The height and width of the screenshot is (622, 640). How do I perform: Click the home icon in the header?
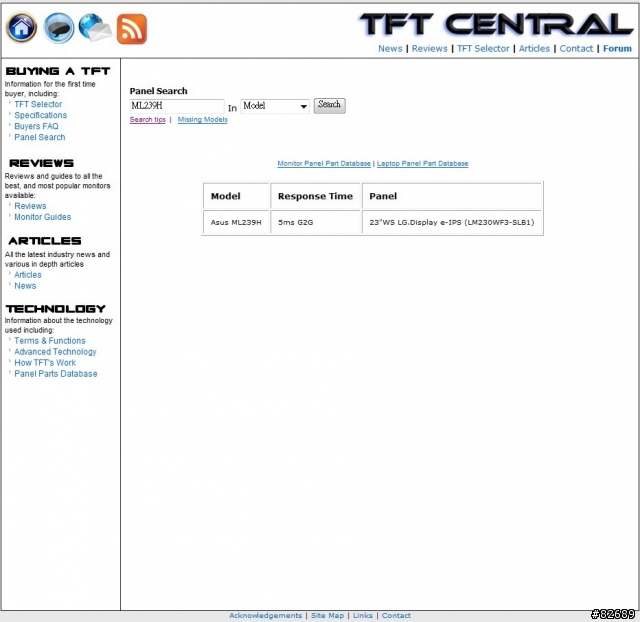click(x=21, y=27)
